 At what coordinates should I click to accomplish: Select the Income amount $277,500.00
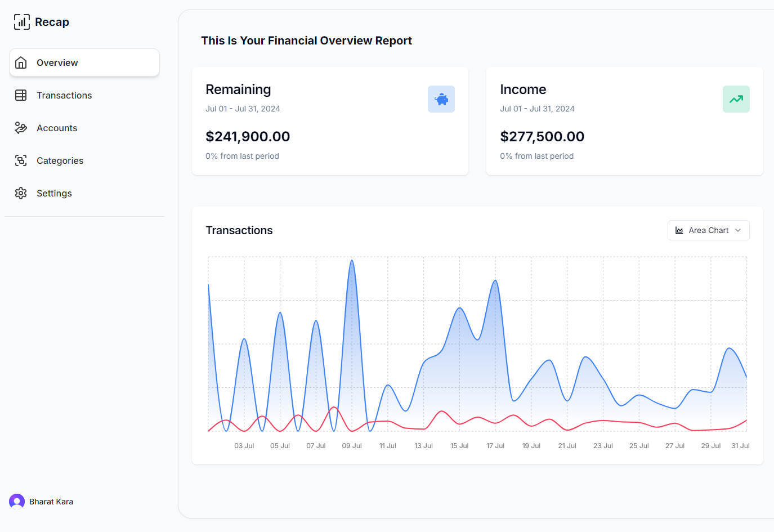pyautogui.click(x=542, y=136)
